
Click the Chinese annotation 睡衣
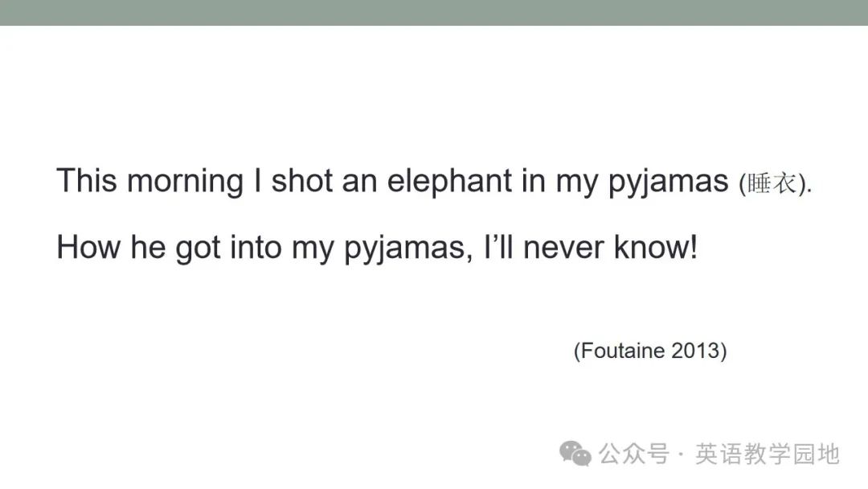tap(772, 183)
